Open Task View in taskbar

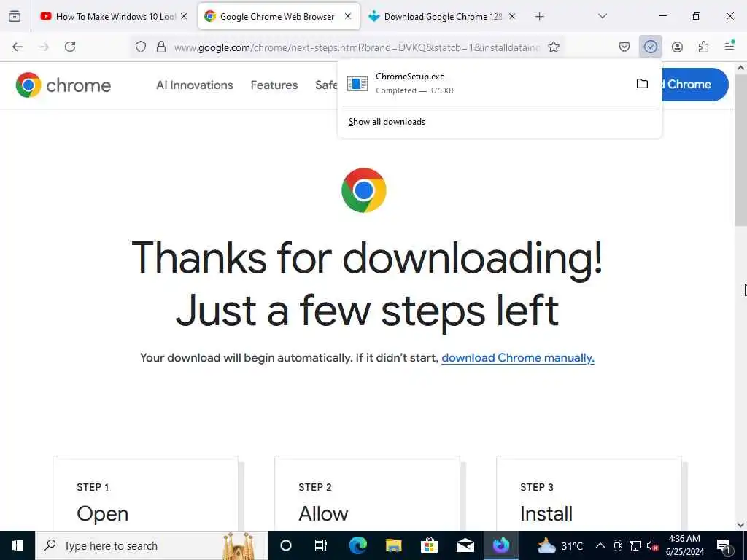[321, 545]
